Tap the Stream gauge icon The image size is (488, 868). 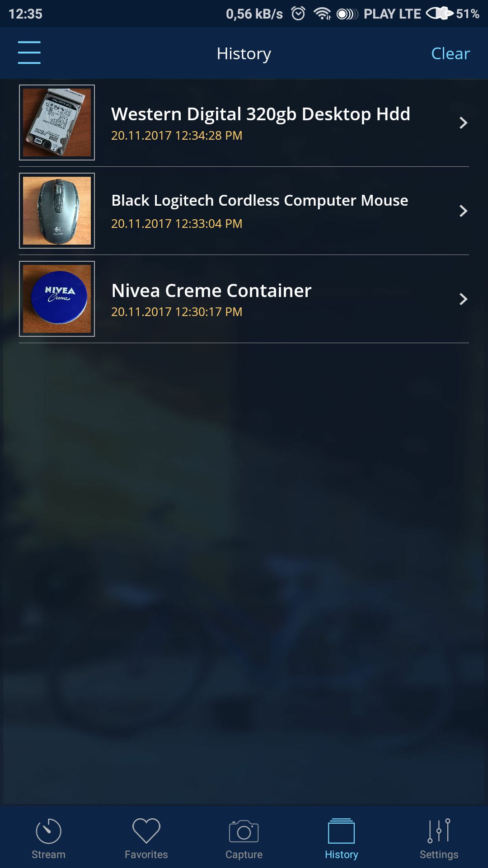pos(48,831)
